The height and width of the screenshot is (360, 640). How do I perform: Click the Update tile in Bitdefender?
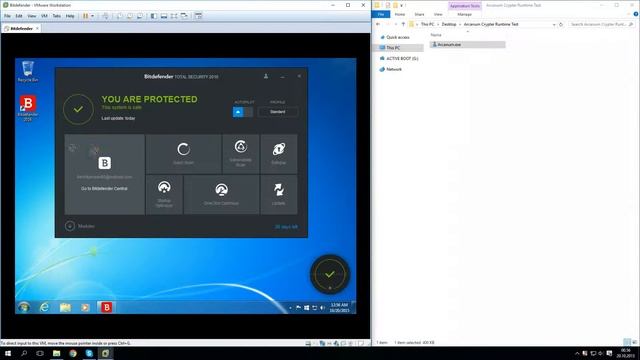(x=279, y=195)
